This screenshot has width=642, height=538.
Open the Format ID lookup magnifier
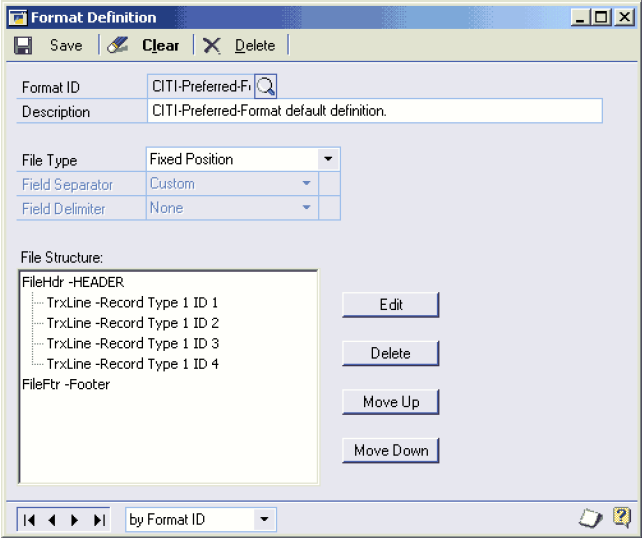pyautogui.click(x=266, y=86)
